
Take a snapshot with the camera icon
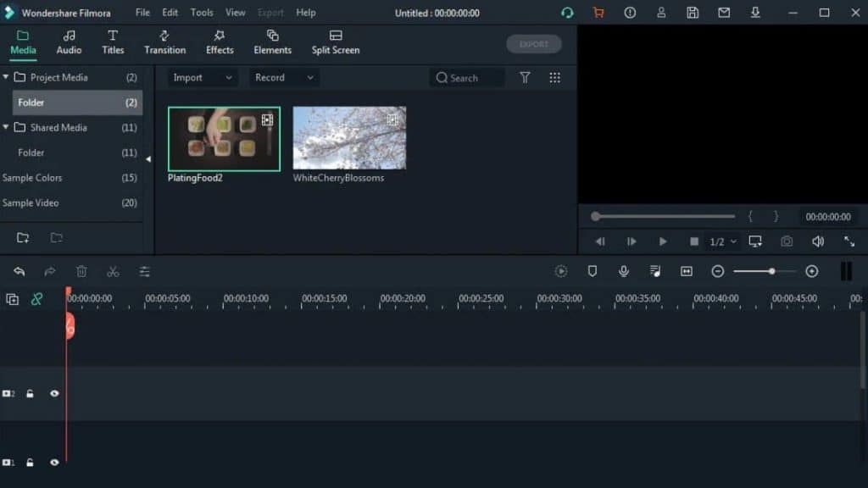786,241
